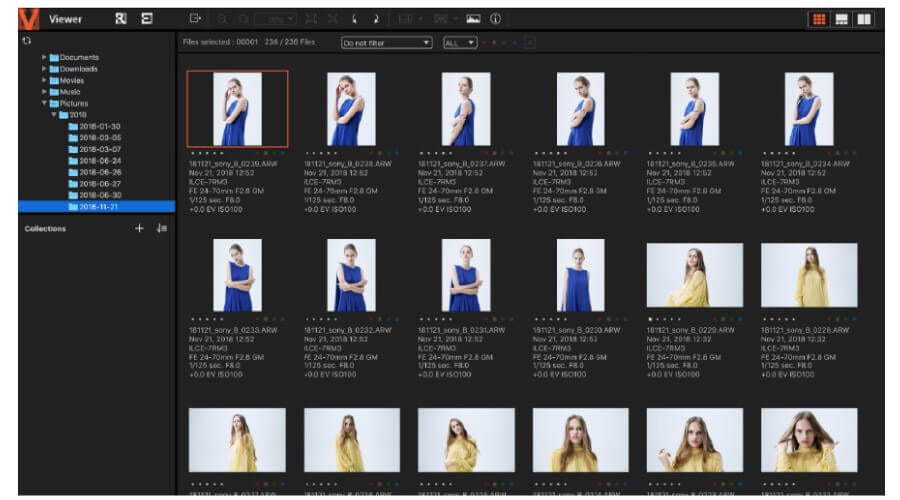Collapse the Pictures folder arrow
900x500 pixels.
click(x=44, y=103)
